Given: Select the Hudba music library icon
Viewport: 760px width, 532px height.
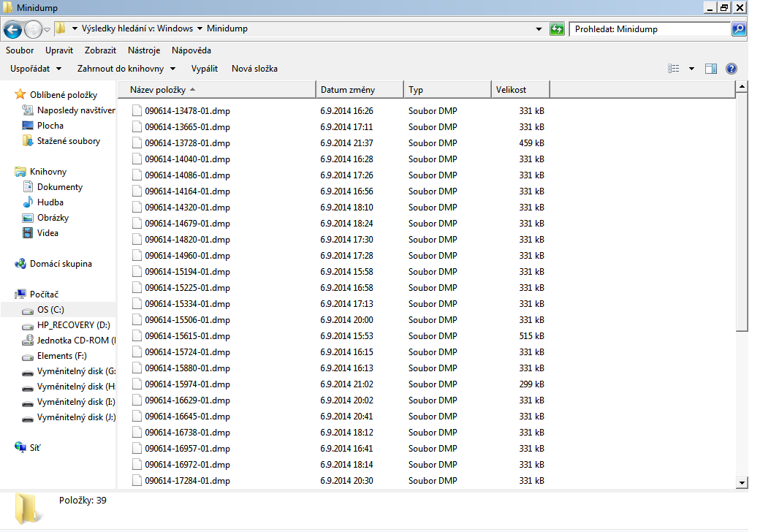Looking at the screenshot, I should pos(28,202).
